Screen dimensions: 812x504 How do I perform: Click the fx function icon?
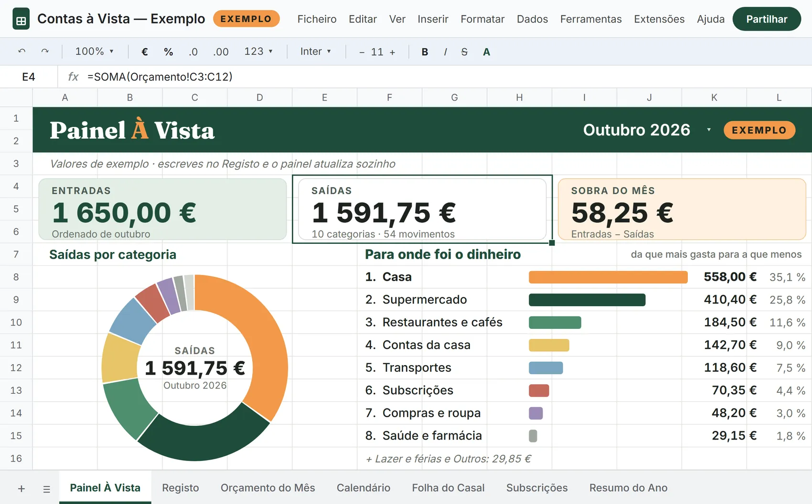point(73,76)
